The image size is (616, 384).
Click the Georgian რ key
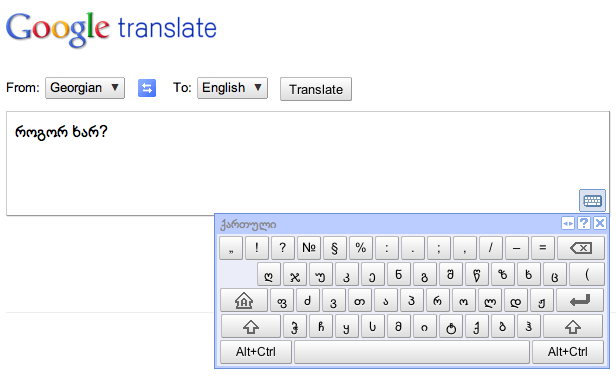(437, 301)
